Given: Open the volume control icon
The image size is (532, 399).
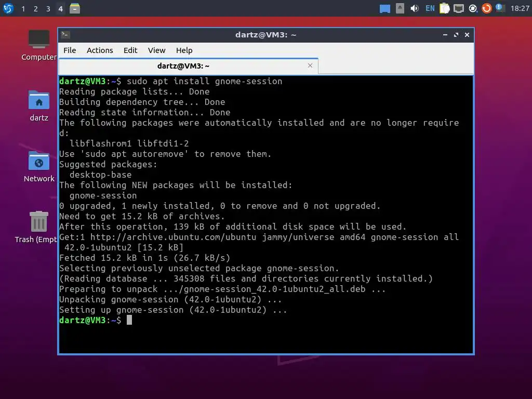Looking at the screenshot, I should click(414, 8).
